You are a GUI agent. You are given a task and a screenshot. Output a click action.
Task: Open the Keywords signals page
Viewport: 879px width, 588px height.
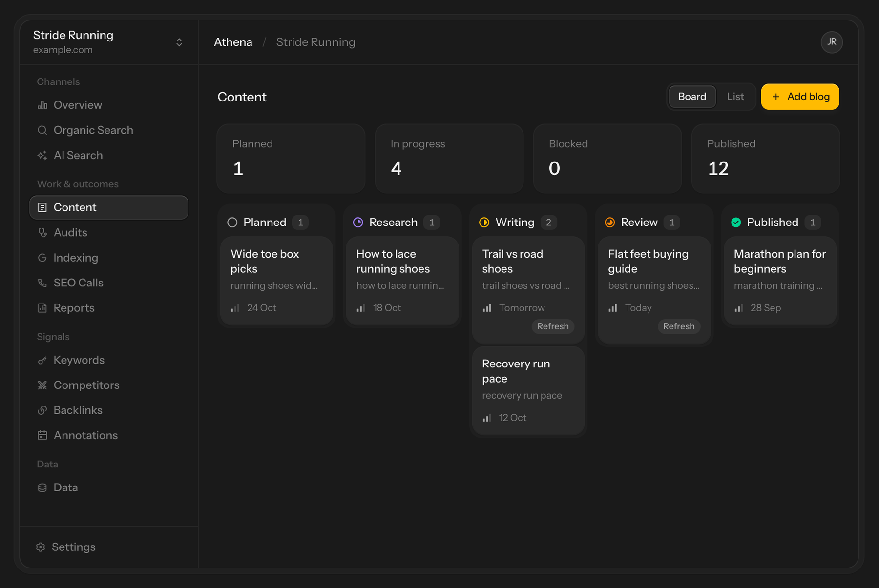[x=109, y=360]
